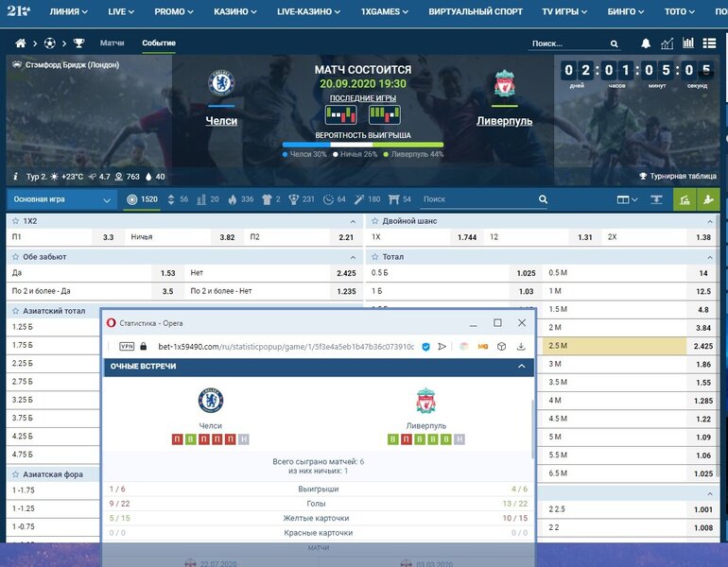Click the collapse-all markets icon
The width and height of the screenshot is (728, 567).
point(657,199)
